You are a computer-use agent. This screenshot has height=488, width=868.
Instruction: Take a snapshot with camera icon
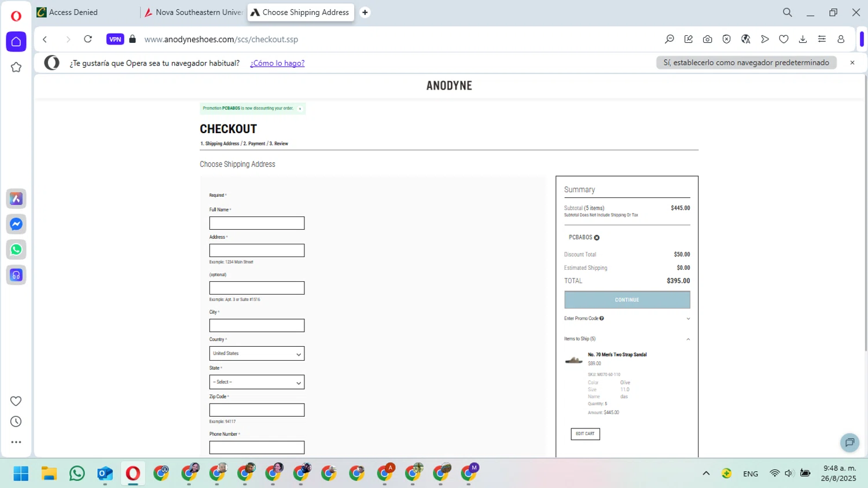point(708,39)
